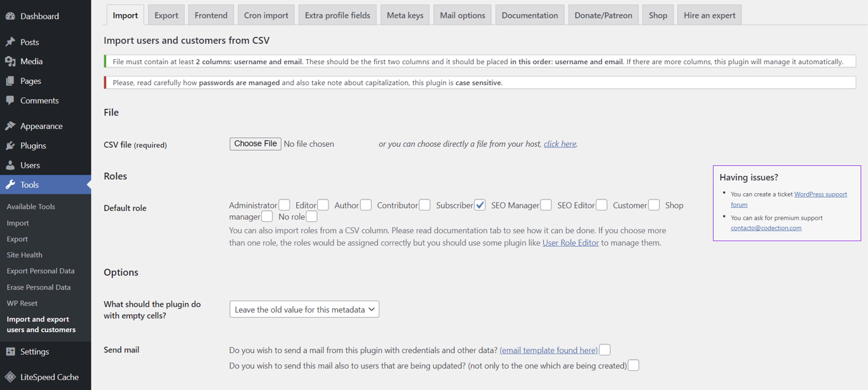Open the Cron import tab

tap(266, 14)
